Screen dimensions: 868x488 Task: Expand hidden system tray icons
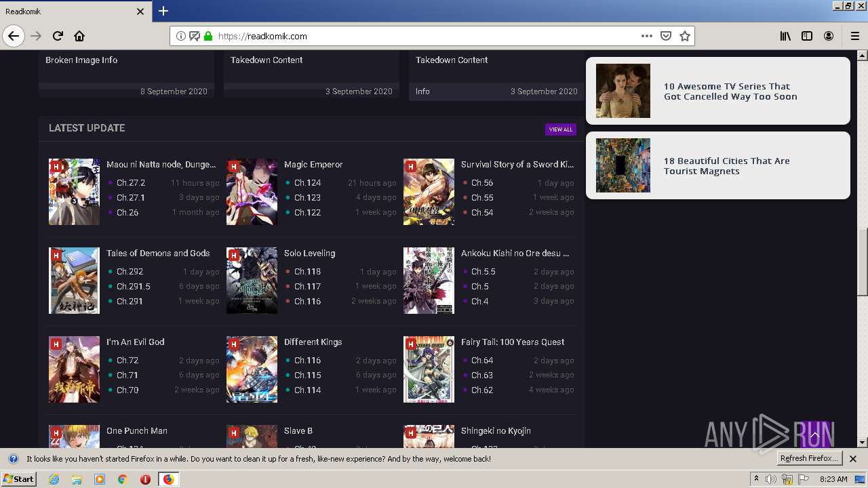tap(756, 479)
